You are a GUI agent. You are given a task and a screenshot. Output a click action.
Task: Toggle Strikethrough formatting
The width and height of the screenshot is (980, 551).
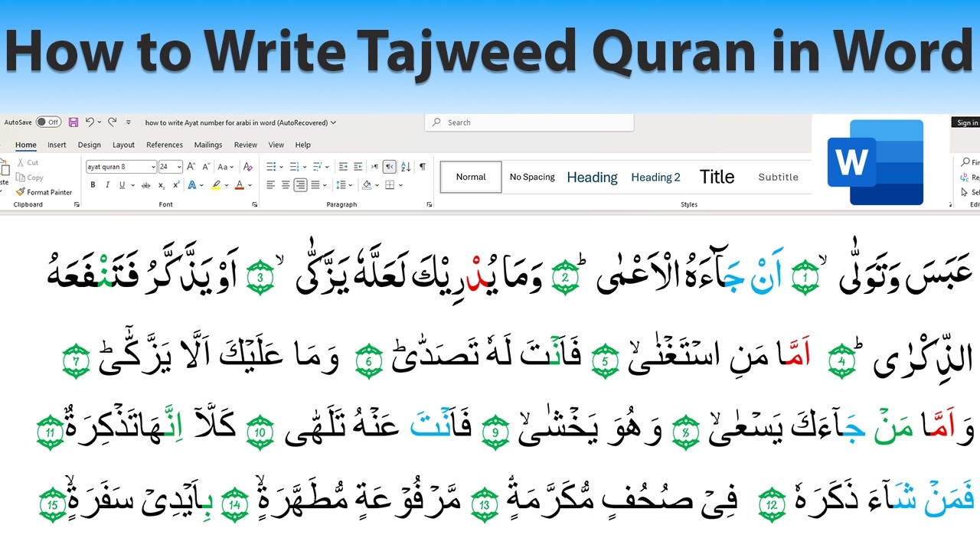click(146, 184)
